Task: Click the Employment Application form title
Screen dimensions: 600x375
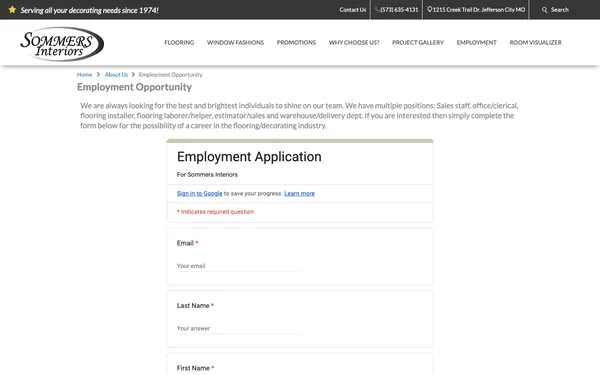Action: point(249,157)
